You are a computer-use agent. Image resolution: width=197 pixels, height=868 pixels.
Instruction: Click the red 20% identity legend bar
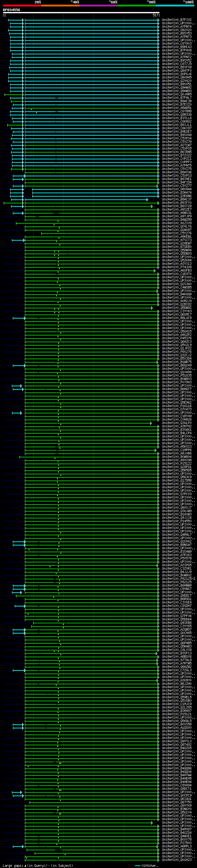[x=22, y=6]
